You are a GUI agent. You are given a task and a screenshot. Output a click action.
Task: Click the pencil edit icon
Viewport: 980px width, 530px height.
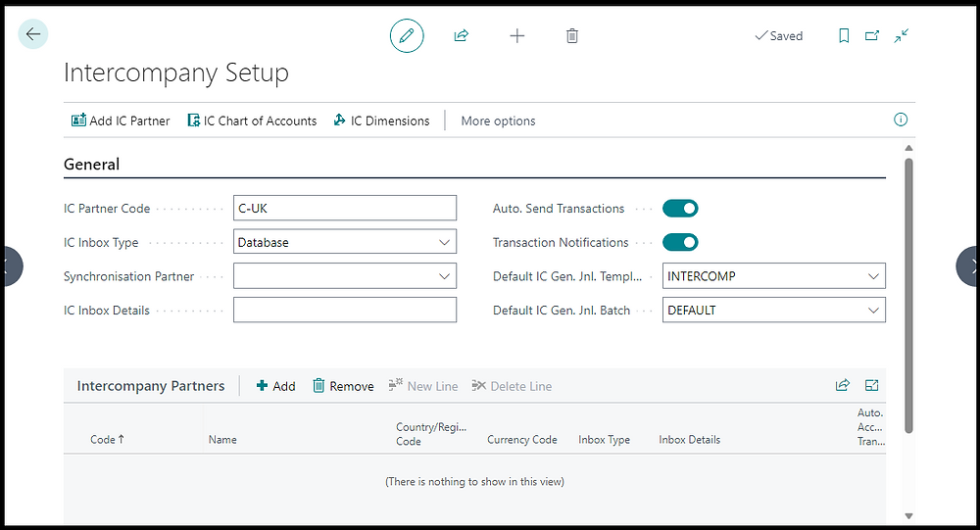[x=407, y=36]
